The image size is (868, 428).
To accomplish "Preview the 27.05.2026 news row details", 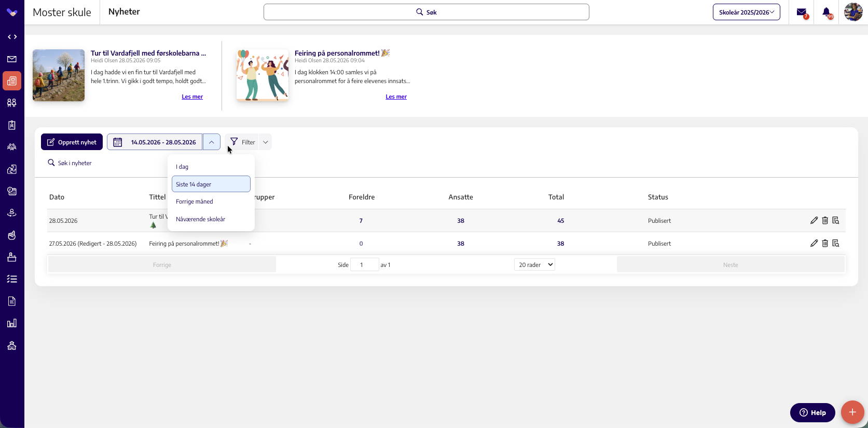I will click(x=836, y=243).
